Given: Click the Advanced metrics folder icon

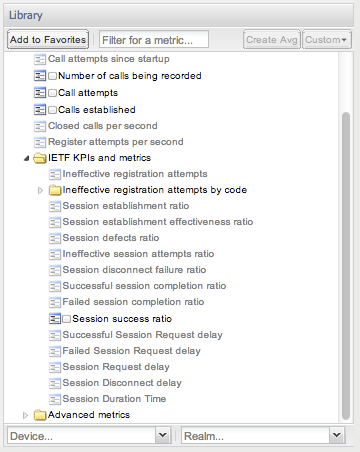Looking at the screenshot, I should coord(40,415).
